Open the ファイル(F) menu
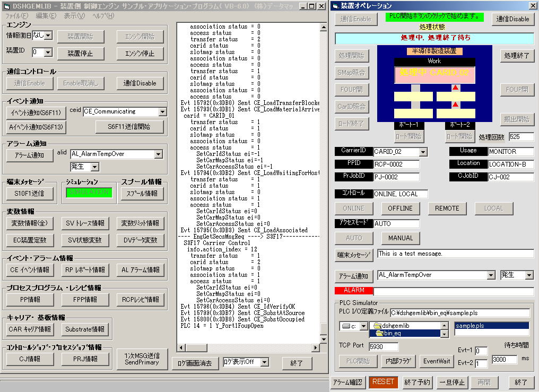 point(16,16)
